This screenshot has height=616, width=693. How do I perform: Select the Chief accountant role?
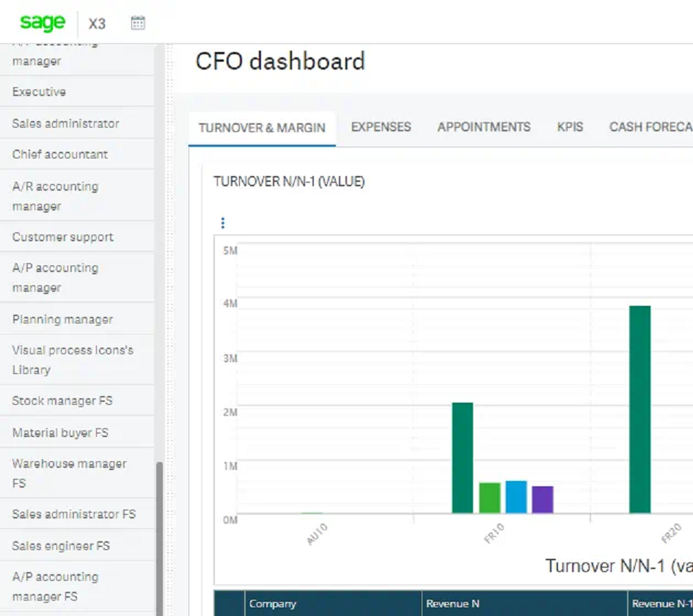59,154
